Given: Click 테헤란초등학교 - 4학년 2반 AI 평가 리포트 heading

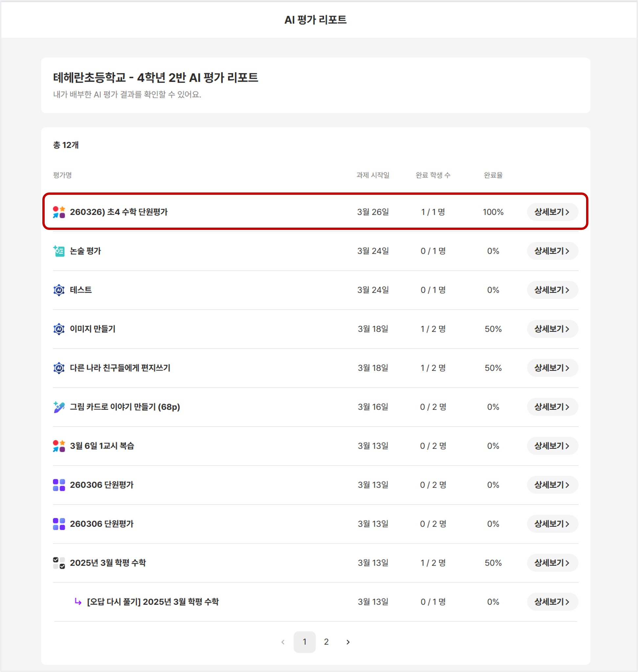Looking at the screenshot, I should [x=155, y=78].
